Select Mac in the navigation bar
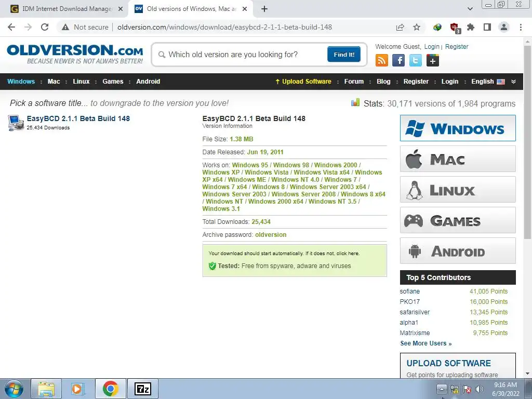Viewport: 532px width, 399px height. [54, 82]
